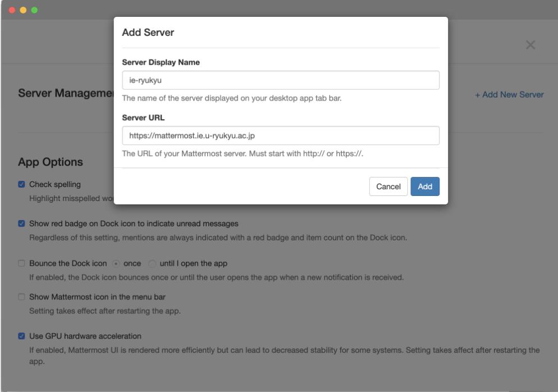The height and width of the screenshot is (392, 558).
Task: Click the 'Show red badge on Dock icon' label text
Action: (134, 224)
